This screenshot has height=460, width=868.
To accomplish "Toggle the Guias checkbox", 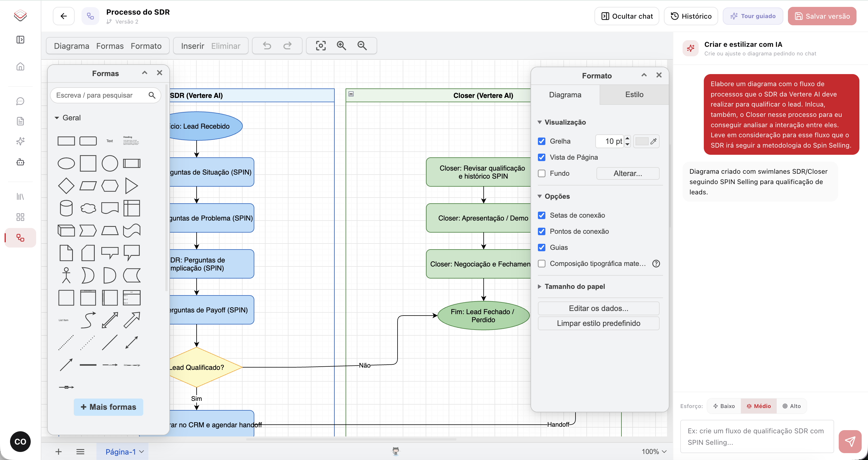I will (x=541, y=247).
